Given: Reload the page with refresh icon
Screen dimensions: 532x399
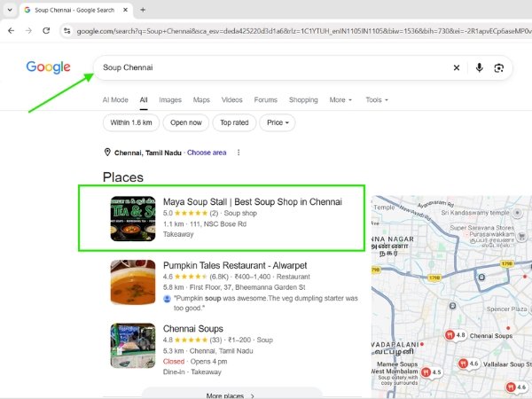Looking at the screenshot, I should pyautogui.click(x=46, y=31).
